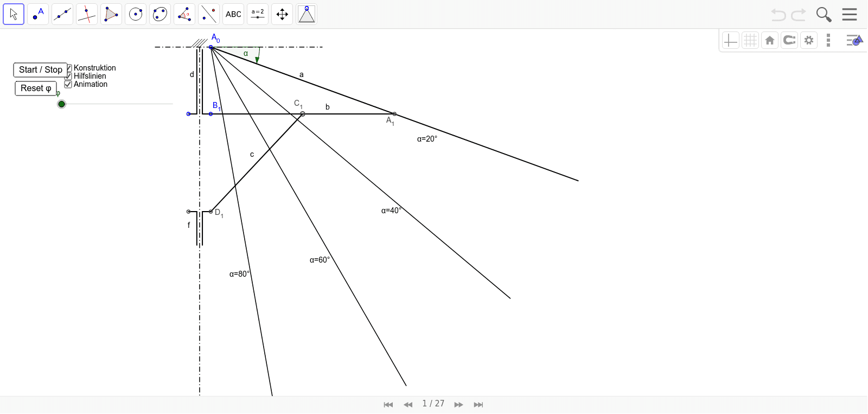Screen dimensions: 868x414
Task: Click the segment label a
Action: pos(302,75)
